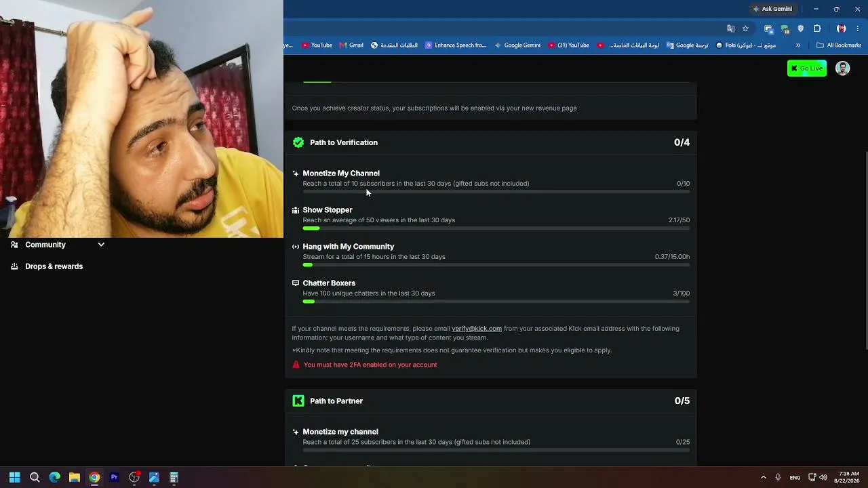Image resolution: width=868 pixels, height=488 pixels.
Task: Open Windows Search from the taskbar
Action: 35,477
